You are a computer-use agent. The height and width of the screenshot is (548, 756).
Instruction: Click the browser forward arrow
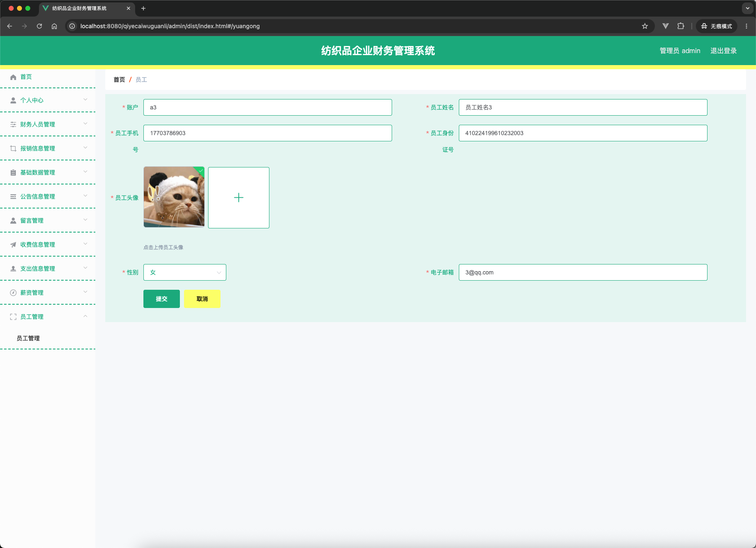pyautogui.click(x=24, y=26)
